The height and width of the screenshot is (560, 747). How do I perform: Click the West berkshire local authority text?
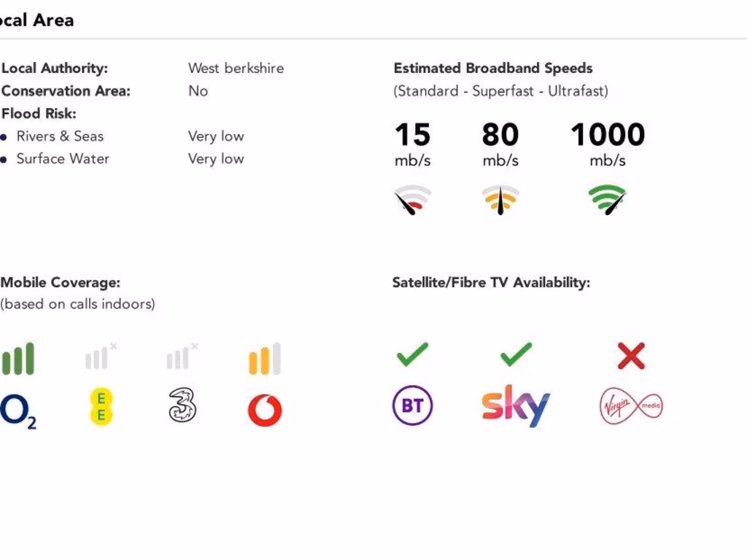click(x=236, y=68)
